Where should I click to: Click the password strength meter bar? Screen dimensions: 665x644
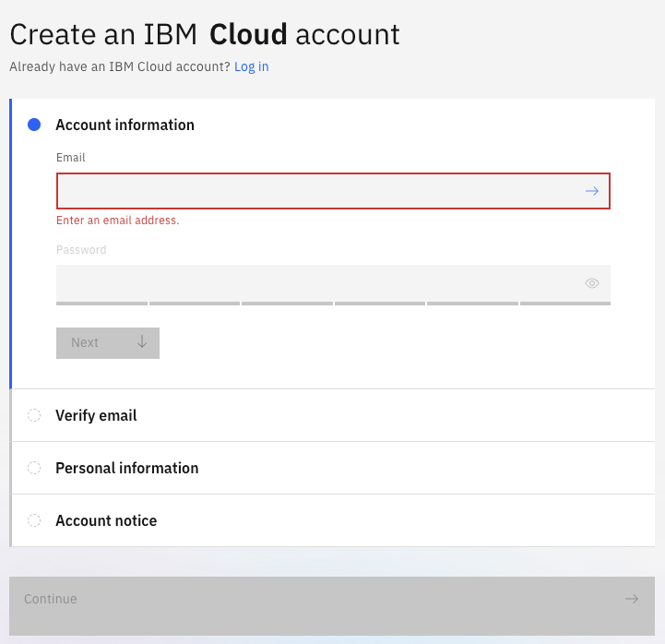pos(333,304)
